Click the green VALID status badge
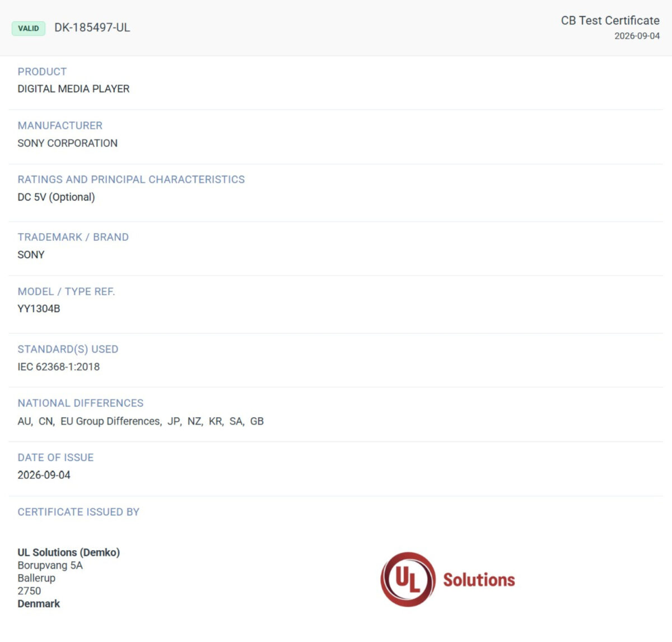The height and width of the screenshot is (642, 672). (x=29, y=28)
